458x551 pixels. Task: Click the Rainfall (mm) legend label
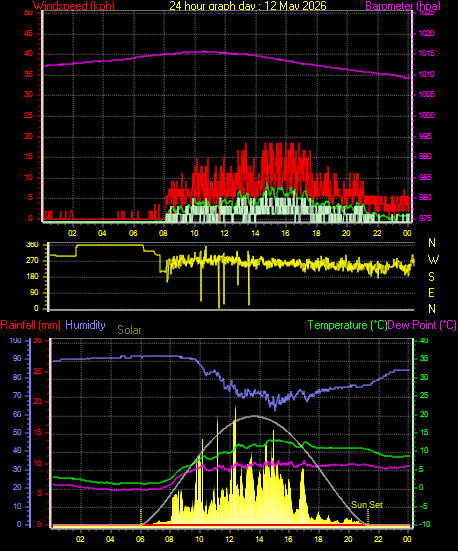point(31,325)
